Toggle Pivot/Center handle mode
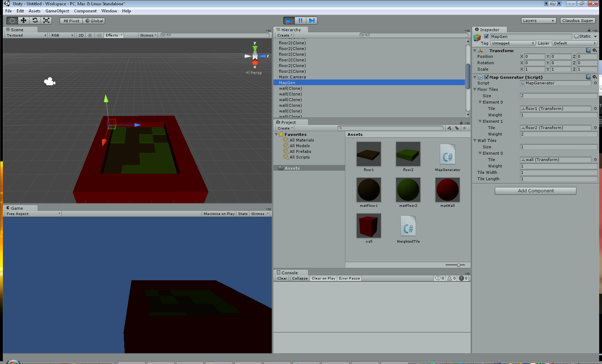This screenshot has width=602, height=364. point(71,21)
